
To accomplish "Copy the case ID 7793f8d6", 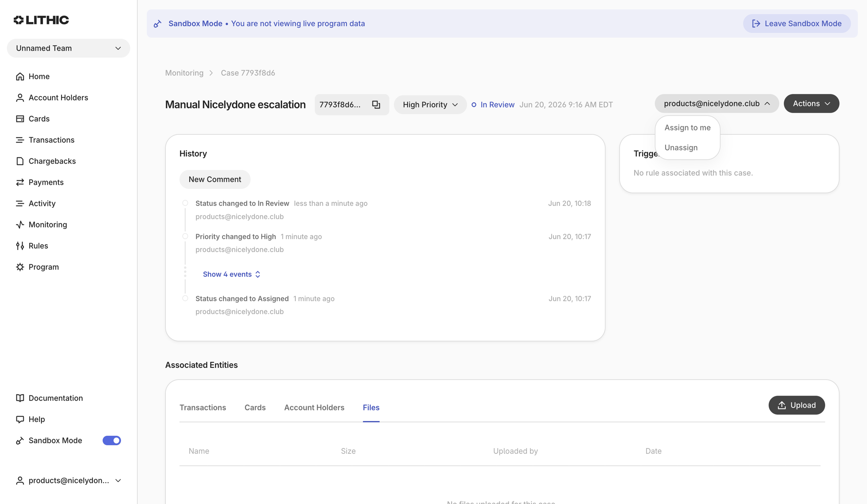I will pyautogui.click(x=376, y=104).
